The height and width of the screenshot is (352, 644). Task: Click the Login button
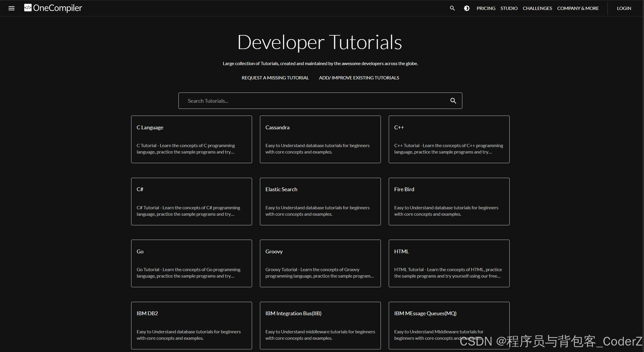pyautogui.click(x=624, y=8)
